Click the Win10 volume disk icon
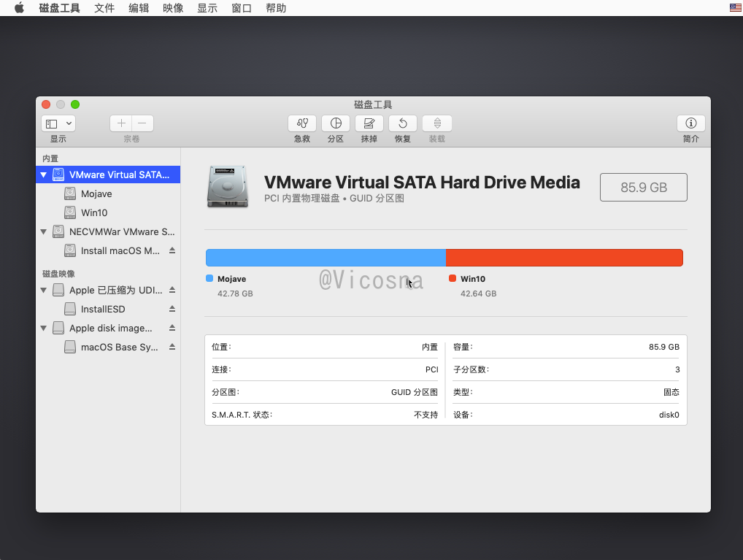Screen dimensions: 743x560 coord(70,212)
